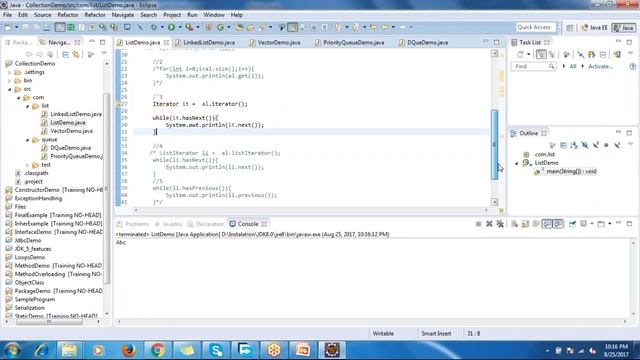Click New Task icon in Task List
The width and height of the screenshot is (640, 360).
[x=520, y=54]
